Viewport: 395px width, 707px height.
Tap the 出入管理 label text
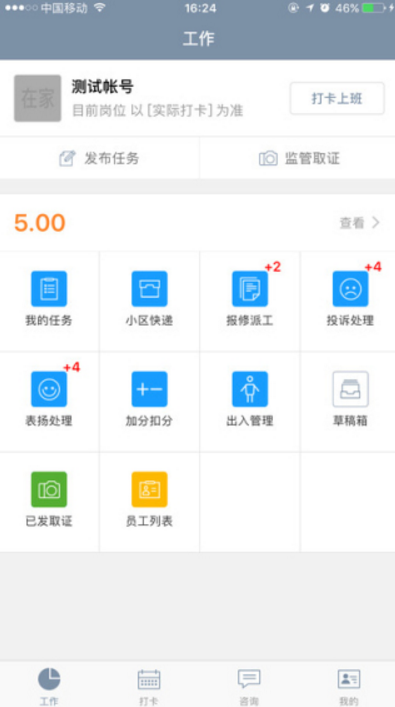[x=250, y=421]
